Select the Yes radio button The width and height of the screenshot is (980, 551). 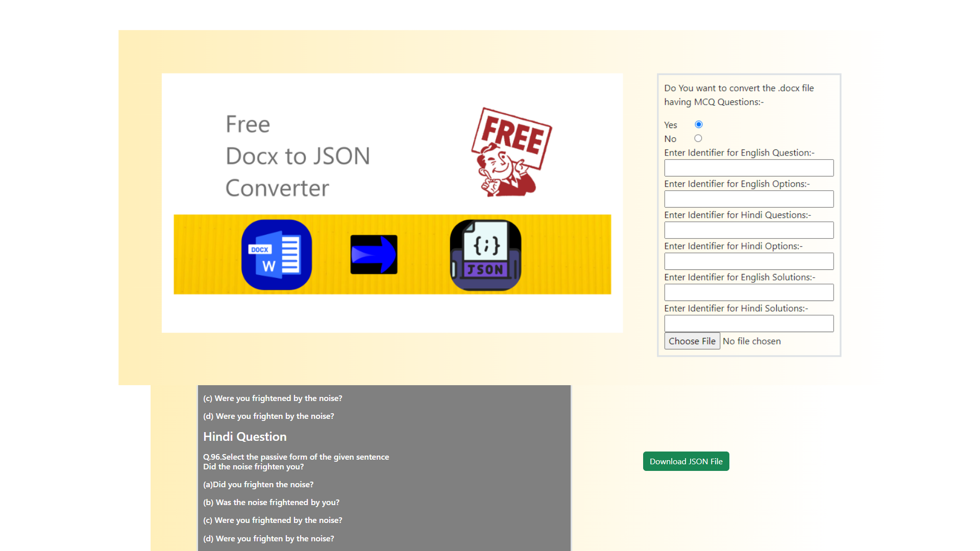click(x=699, y=124)
